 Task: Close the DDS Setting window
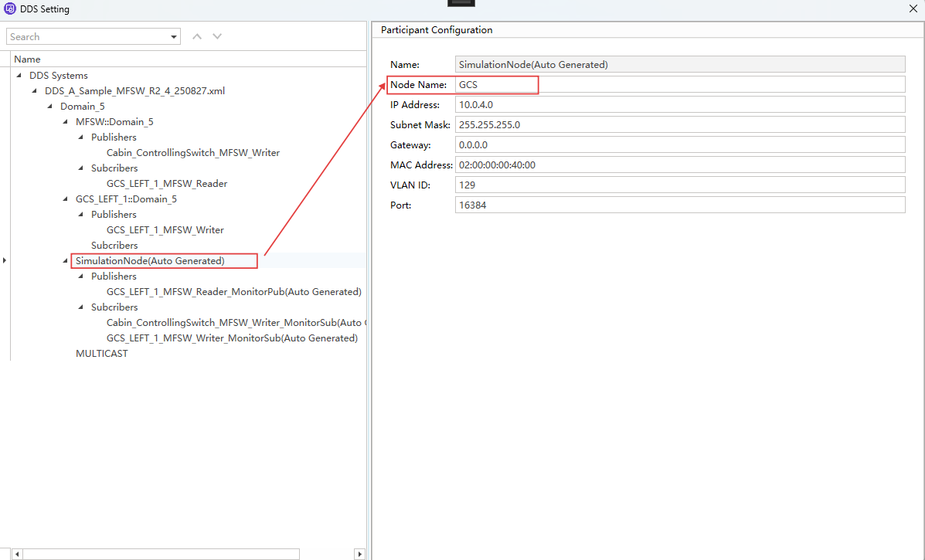[913, 9]
